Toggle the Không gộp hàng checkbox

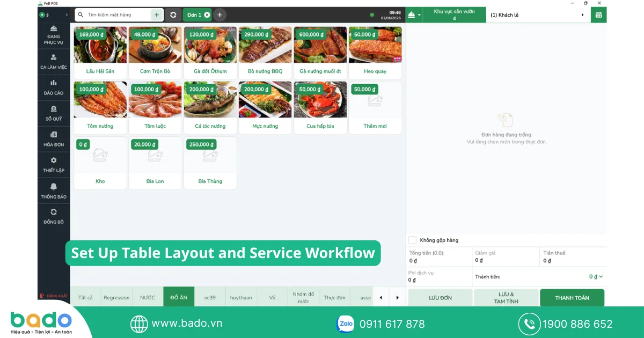point(412,240)
